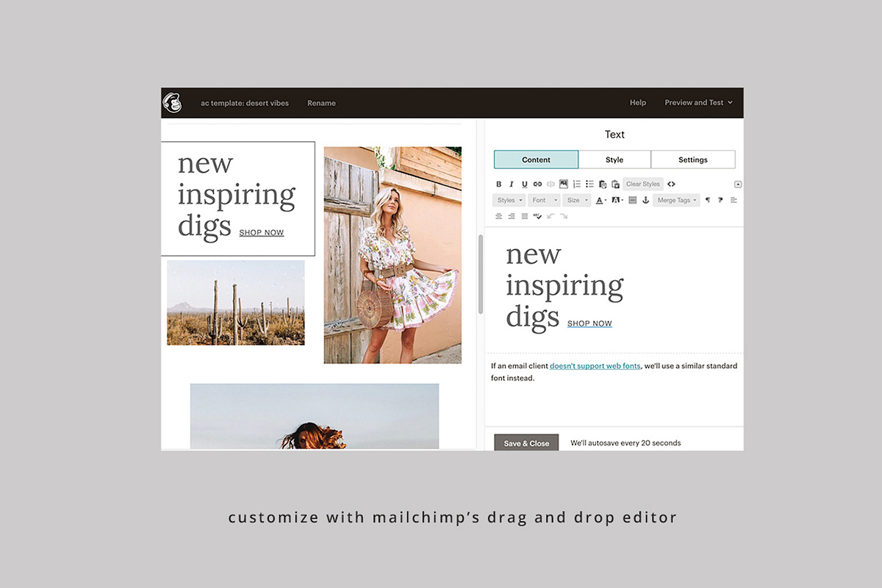Image resolution: width=882 pixels, height=588 pixels.
Task: Select the woman in floral dress image
Action: point(392,255)
